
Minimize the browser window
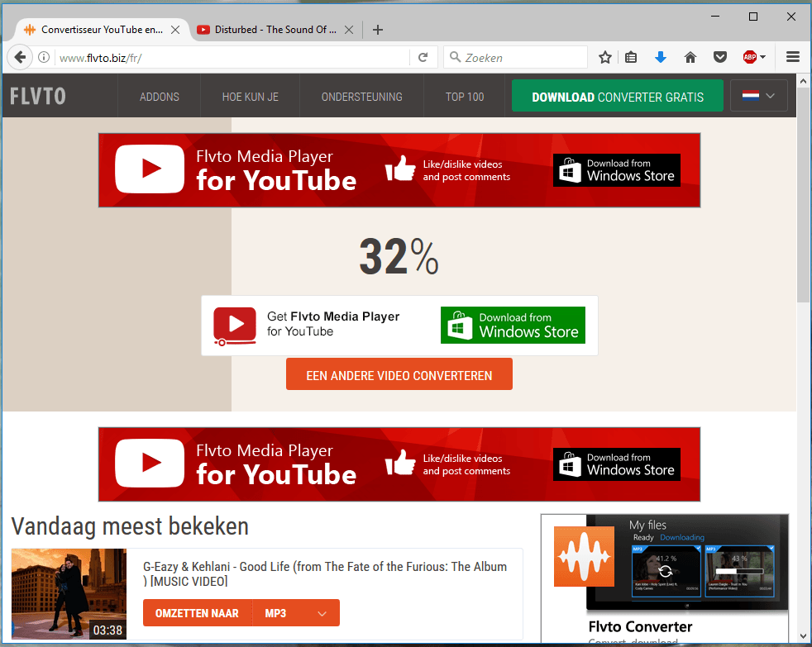[x=715, y=17]
